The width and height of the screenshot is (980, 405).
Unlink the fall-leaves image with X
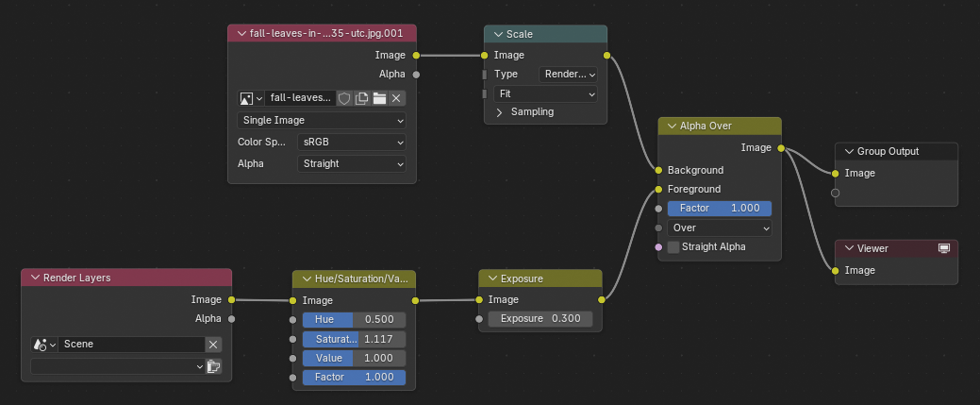pos(396,98)
